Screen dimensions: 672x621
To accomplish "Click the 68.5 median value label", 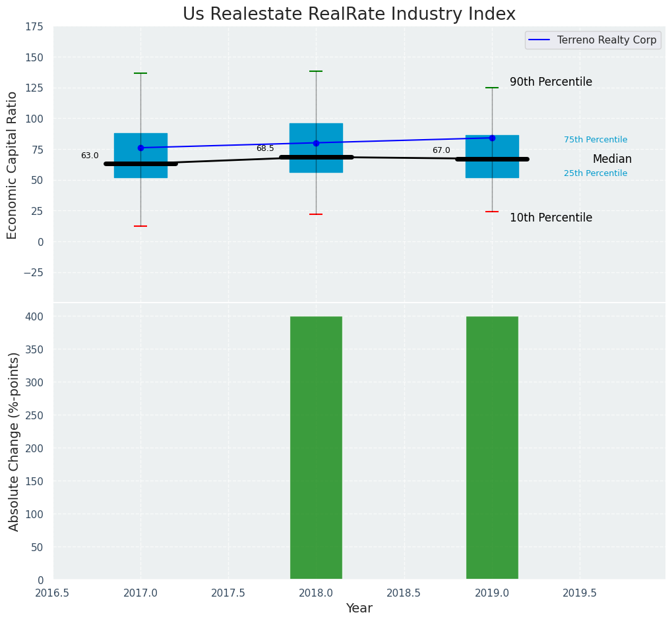I will click(265, 149).
